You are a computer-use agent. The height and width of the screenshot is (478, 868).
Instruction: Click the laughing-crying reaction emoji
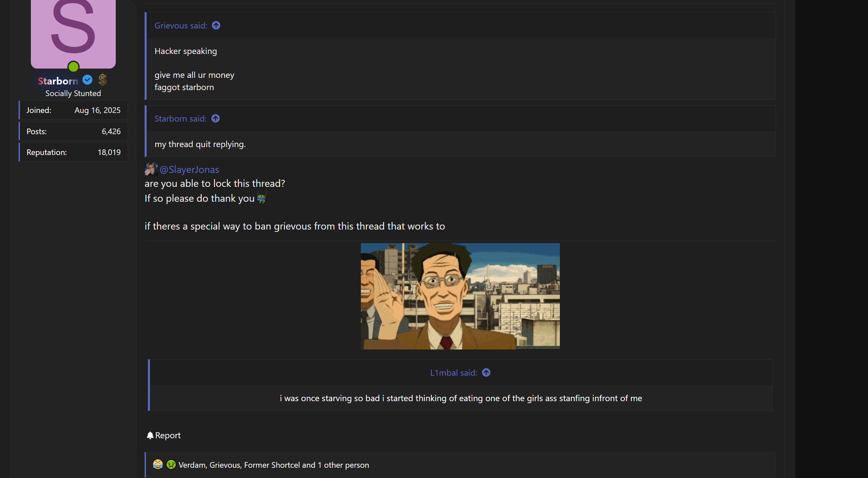[158, 464]
